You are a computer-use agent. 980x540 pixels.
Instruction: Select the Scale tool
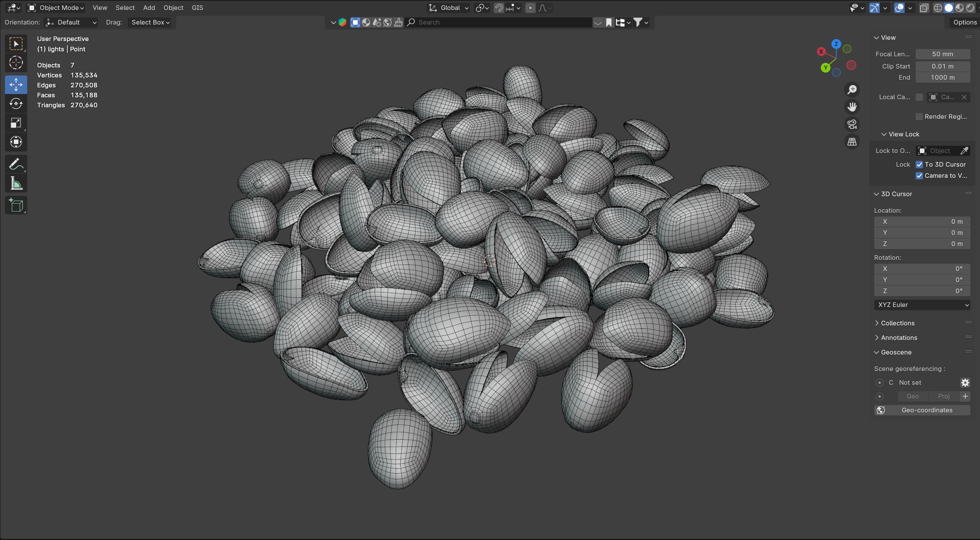pos(16,123)
